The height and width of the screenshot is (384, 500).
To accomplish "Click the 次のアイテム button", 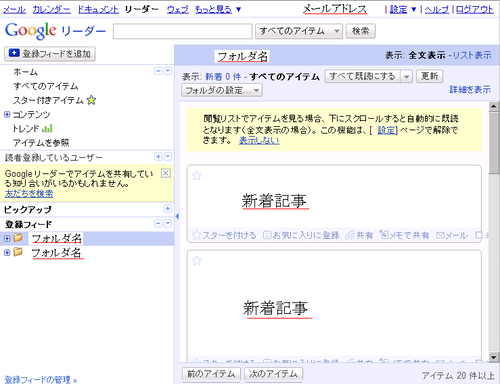I will click(273, 374).
